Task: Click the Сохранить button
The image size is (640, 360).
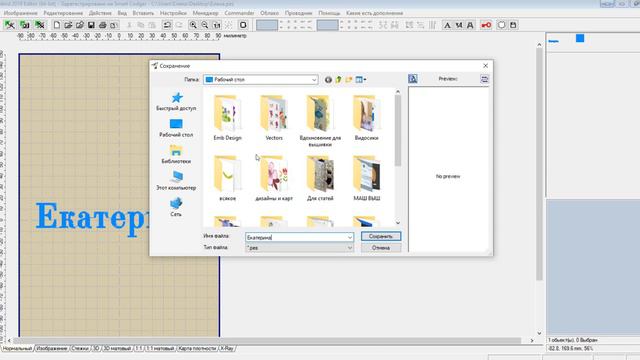Action: [x=381, y=236]
